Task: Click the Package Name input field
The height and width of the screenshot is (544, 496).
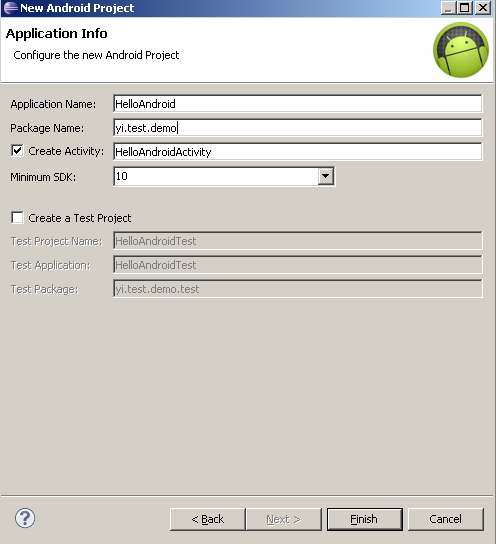Action: [298, 128]
